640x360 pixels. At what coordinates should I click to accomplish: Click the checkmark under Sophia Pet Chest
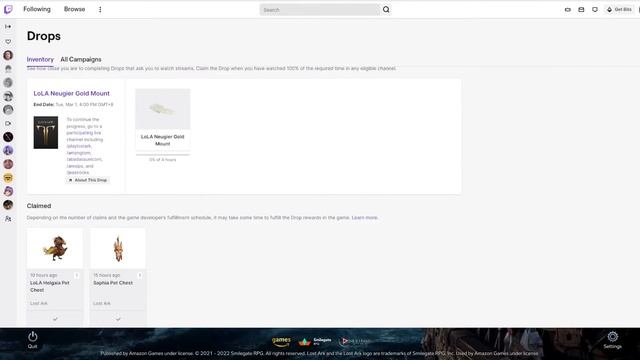(x=118, y=319)
